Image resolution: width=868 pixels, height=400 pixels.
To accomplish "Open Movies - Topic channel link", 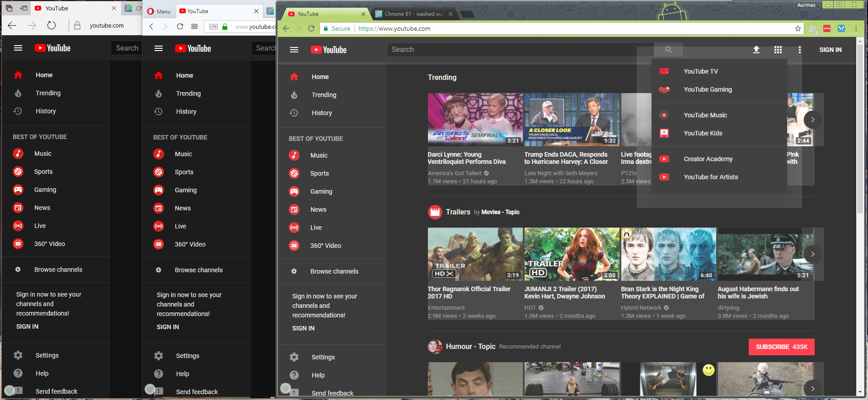I will click(x=500, y=212).
